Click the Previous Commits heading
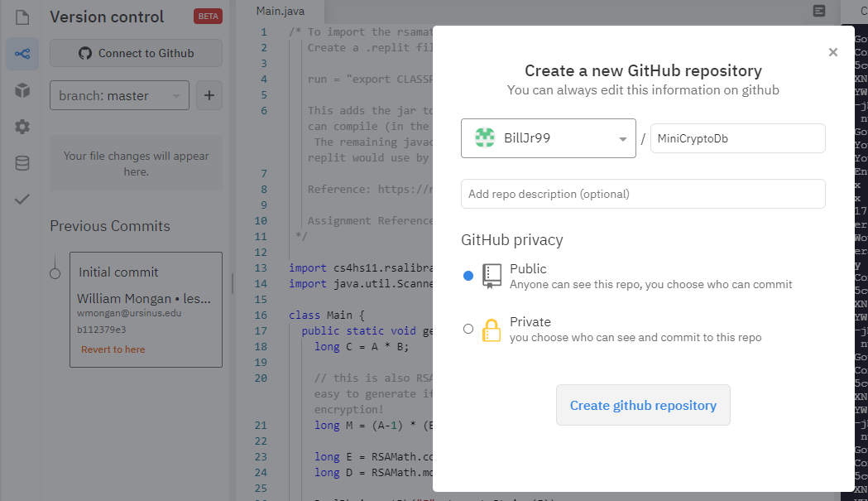This screenshot has width=868, height=501. click(110, 226)
